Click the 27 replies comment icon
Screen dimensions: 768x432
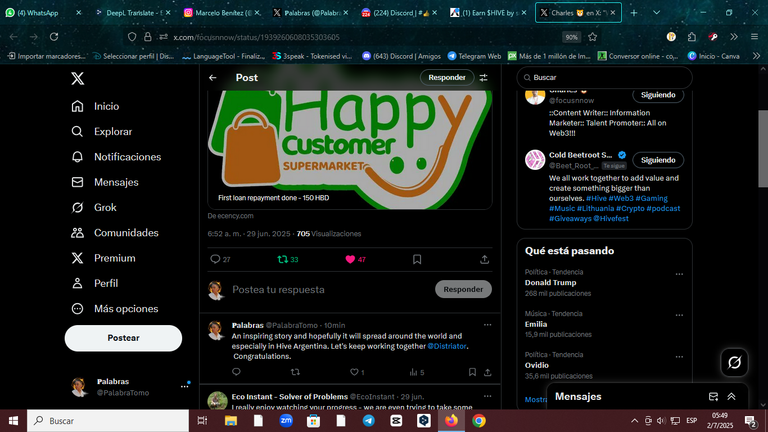(x=220, y=260)
